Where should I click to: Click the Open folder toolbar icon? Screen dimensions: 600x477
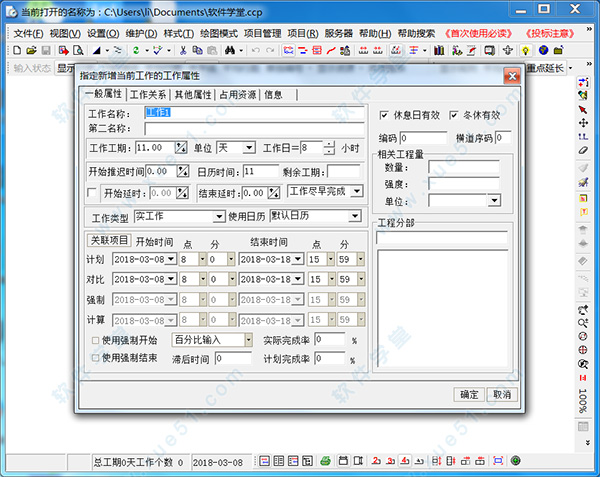click(31, 50)
